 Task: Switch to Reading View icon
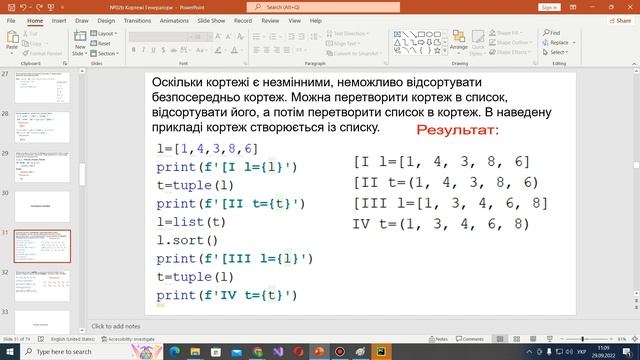tap(533, 339)
